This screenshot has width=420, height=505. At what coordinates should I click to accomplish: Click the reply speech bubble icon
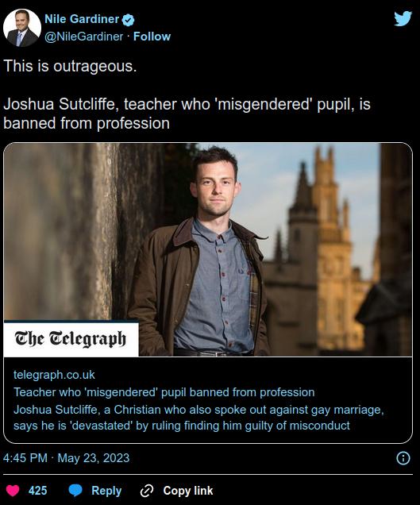75,491
